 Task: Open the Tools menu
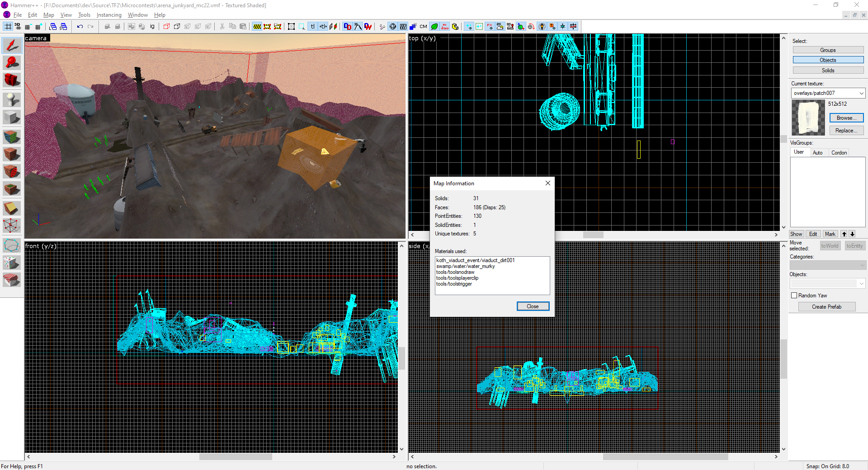[84, 15]
